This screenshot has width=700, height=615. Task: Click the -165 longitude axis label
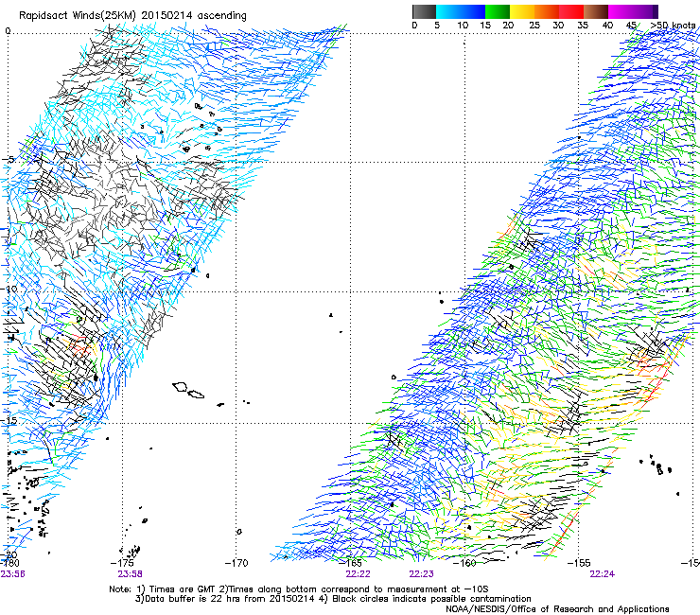click(x=350, y=563)
